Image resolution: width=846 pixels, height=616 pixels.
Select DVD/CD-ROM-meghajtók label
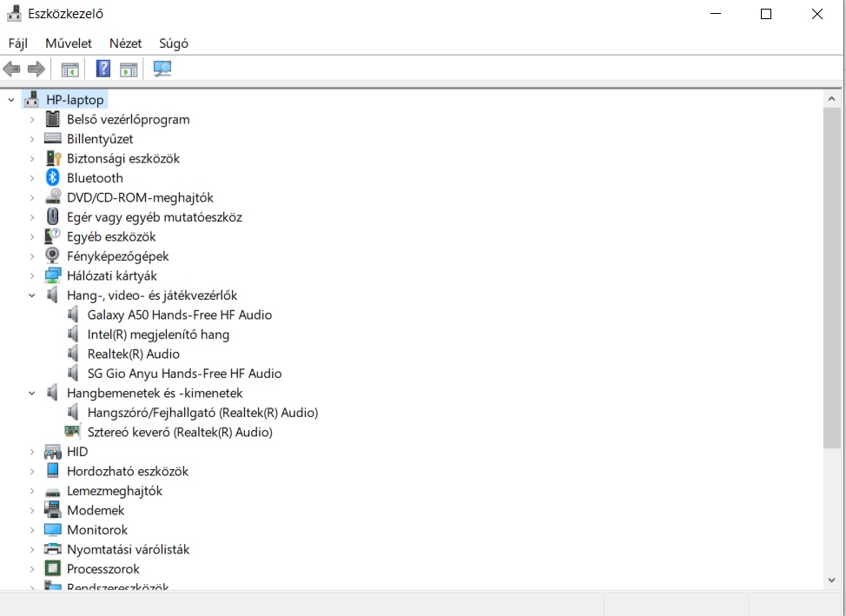point(141,197)
